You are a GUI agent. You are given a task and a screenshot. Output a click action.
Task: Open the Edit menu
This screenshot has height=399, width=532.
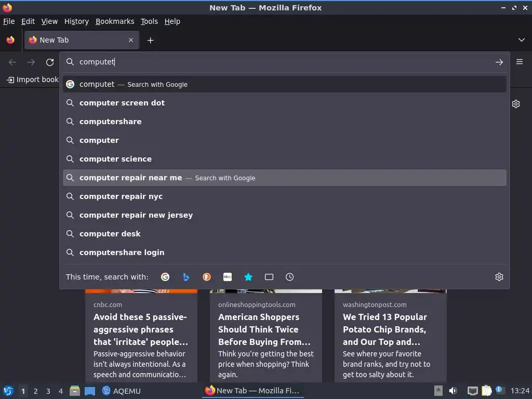(28, 21)
